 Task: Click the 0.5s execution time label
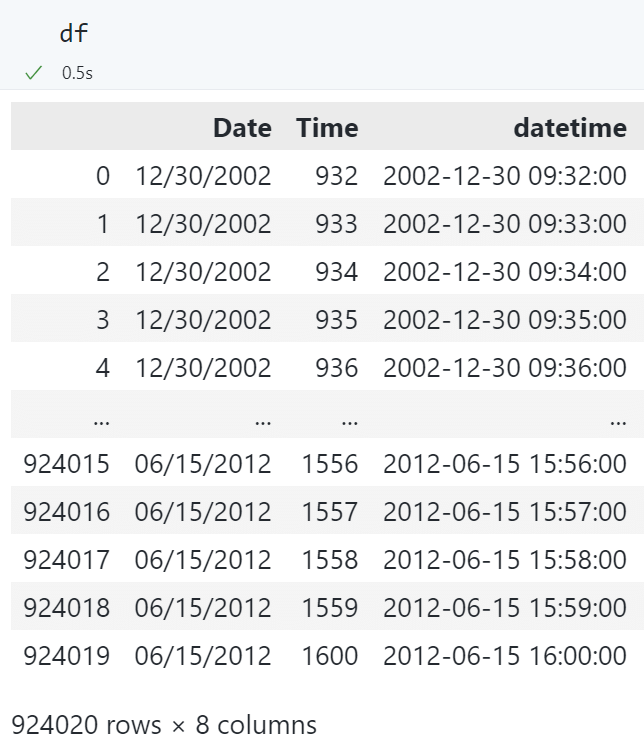pyautogui.click(x=77, y=73)
